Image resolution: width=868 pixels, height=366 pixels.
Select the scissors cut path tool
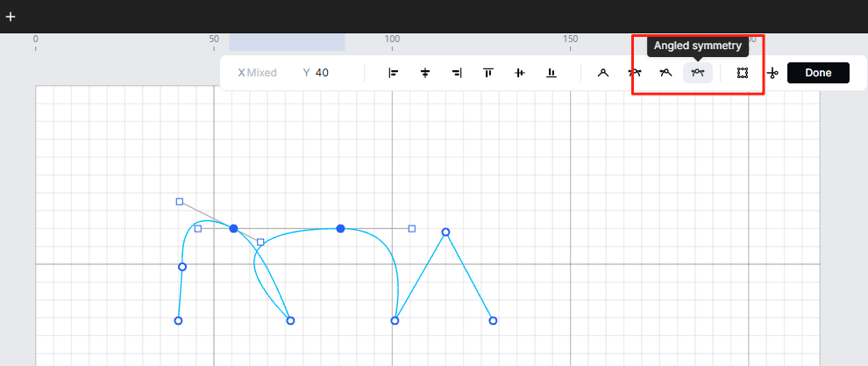[x=772, y=74]
